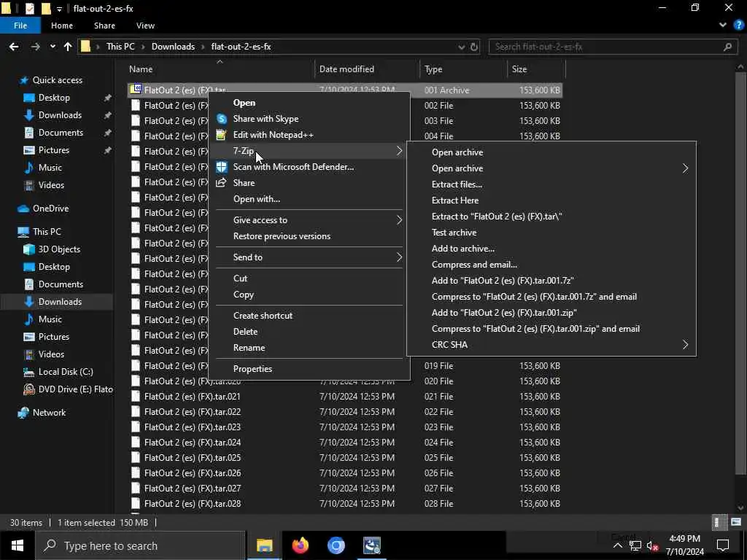
Task: Expand the second Open archive submenu arrow
Action: coord(685,168)
